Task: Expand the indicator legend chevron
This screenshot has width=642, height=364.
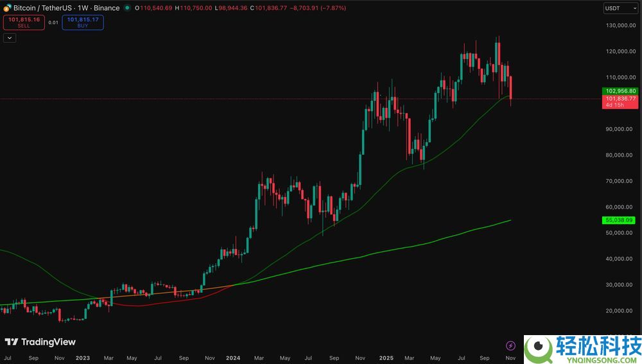Action: click(x=10, y=38)
